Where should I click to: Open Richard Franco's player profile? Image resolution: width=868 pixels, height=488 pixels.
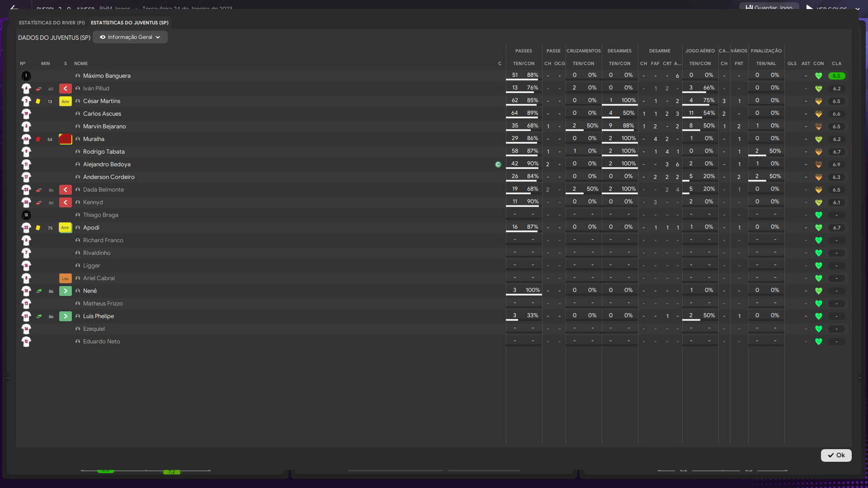coord(103,240)
